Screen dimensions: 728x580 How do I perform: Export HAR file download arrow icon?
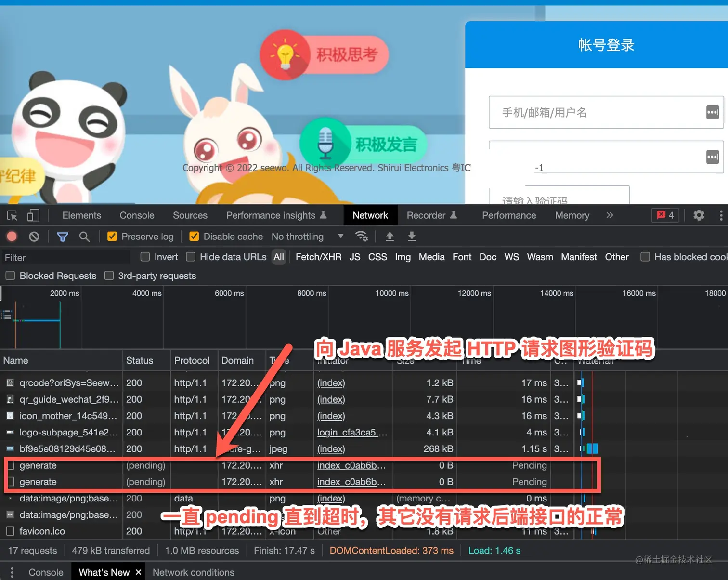[x=412, y=237]
